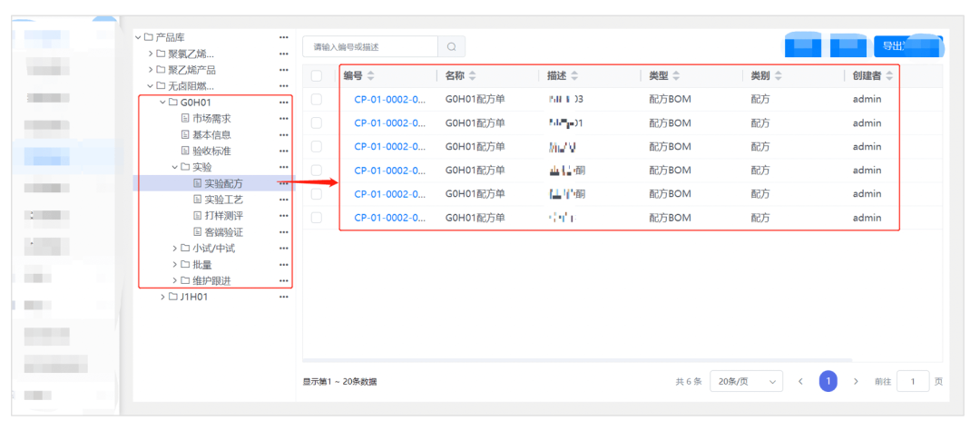The image size is (980, 430).
Task: Sort by 创建者 column arrows
Action: point(889,75)
